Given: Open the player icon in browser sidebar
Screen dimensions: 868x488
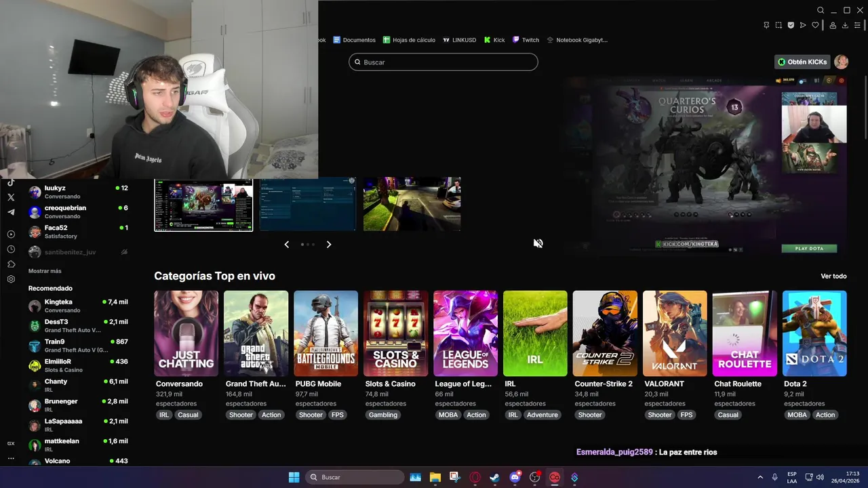Looking at the screenshot, I should [11, 235].
